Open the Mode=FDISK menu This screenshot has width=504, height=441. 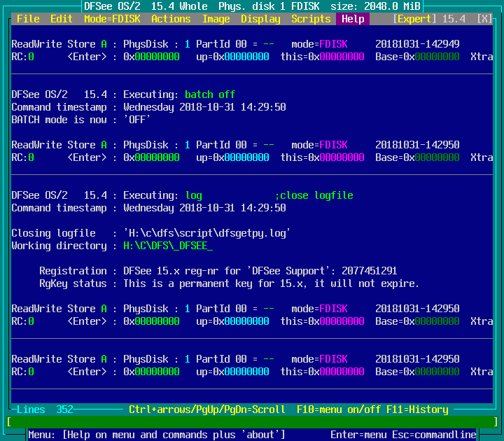(112, 19)
